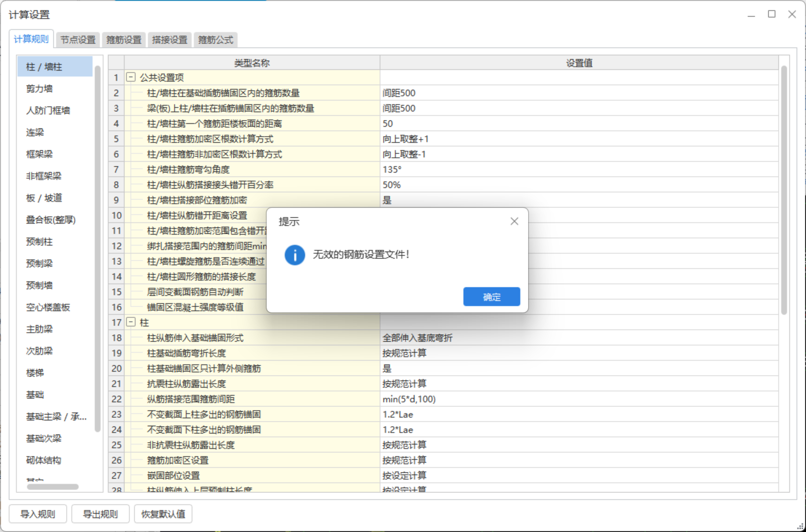Select the 嵌固部位设置 row name
Screen dimensions: 806x532
pyautogui.click(x=173, y=476)
